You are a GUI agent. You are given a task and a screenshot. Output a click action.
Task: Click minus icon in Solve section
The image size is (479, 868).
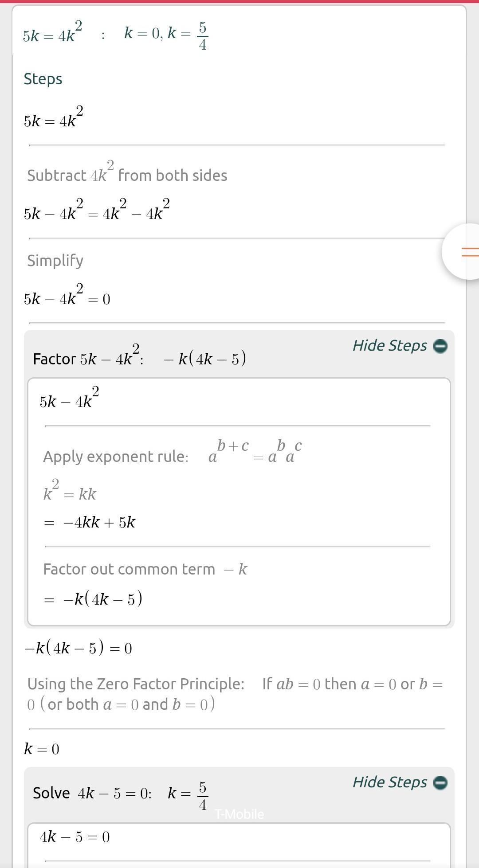tap(440, 783)
